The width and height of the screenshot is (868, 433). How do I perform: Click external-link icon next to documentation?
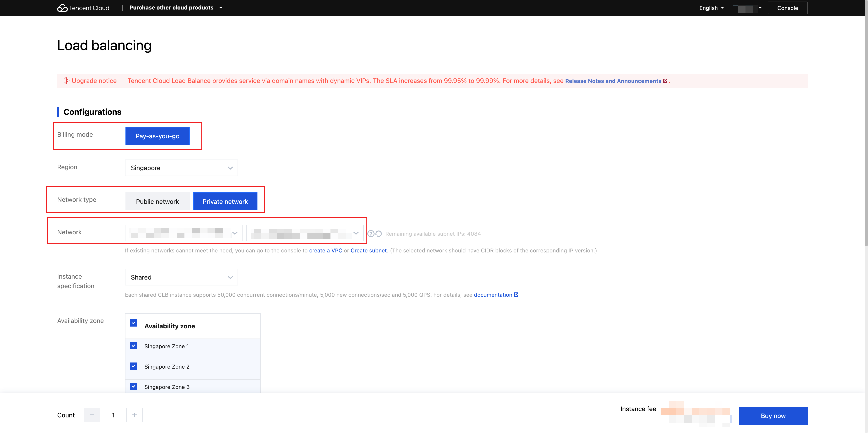pos(516,295)
